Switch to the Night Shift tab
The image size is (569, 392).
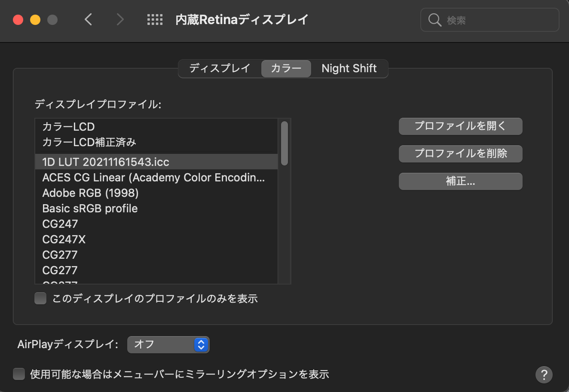(x=349, y=68)
